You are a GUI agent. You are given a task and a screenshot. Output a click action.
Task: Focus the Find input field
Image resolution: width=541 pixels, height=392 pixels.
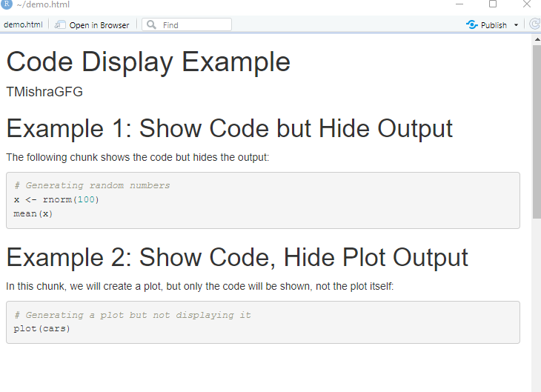click(187, 24)
